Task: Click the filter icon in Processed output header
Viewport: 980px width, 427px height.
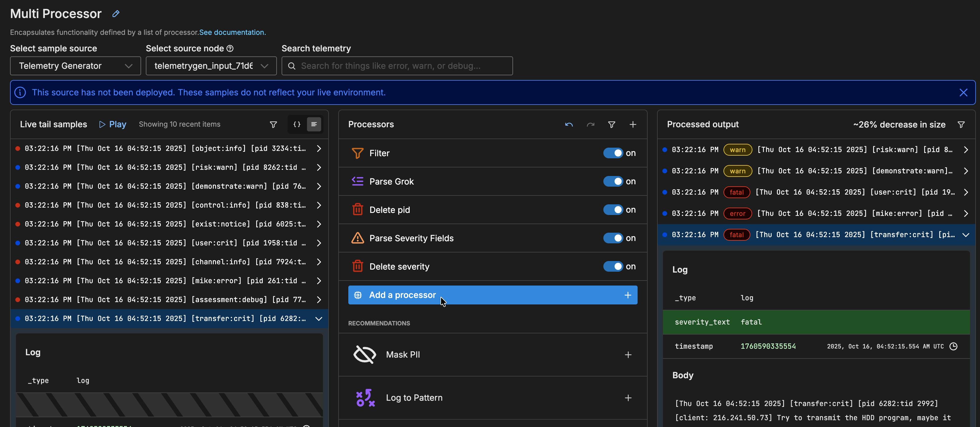Action: pyautogui.click(x=961, y=124)
